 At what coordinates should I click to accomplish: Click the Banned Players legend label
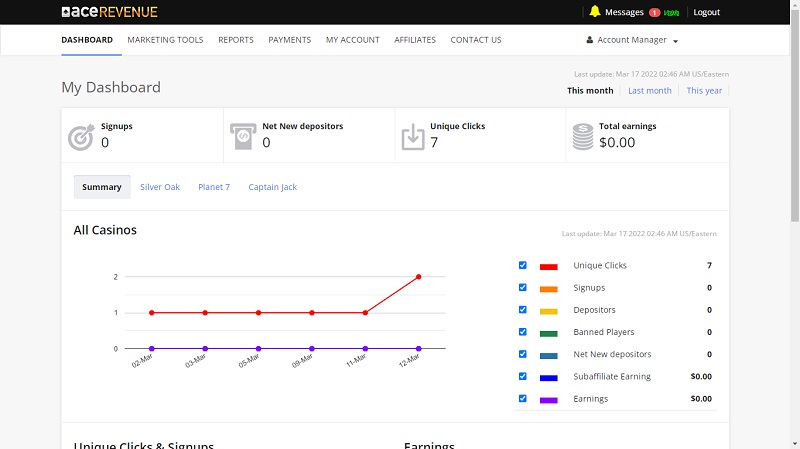pos(604,332)
